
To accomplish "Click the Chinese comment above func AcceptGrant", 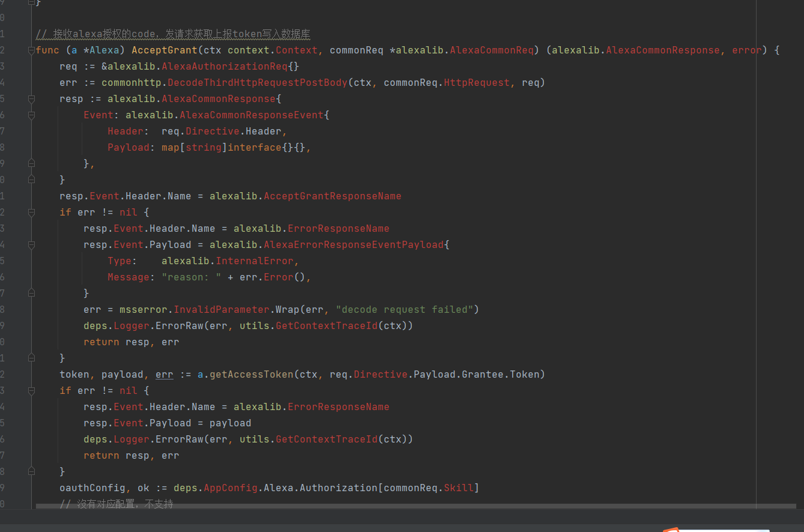I will [x=173, y=34].
